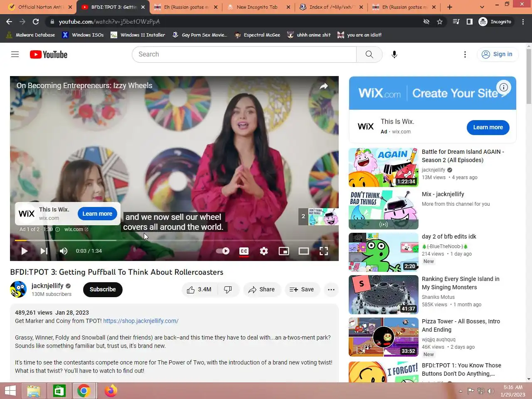Open Battle for Dream Island AGAIN thumbnail
The height and width of the screenshot is (399, 532).
pyautogui.click(x=384, y=167)
